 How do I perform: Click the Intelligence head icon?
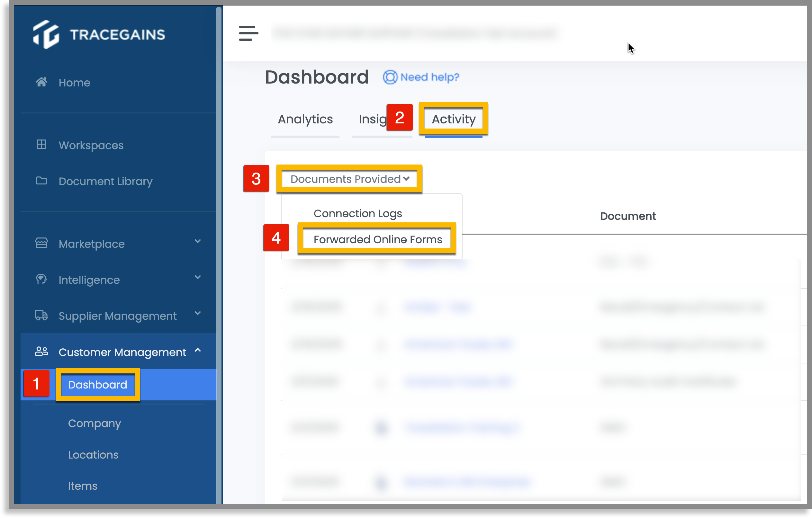[x=41, y=279]
